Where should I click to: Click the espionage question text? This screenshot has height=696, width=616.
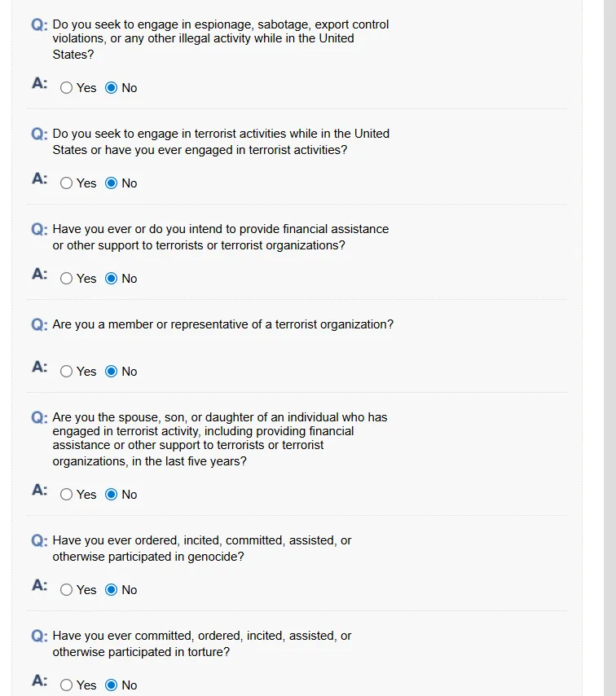click(x=220, y=39)
